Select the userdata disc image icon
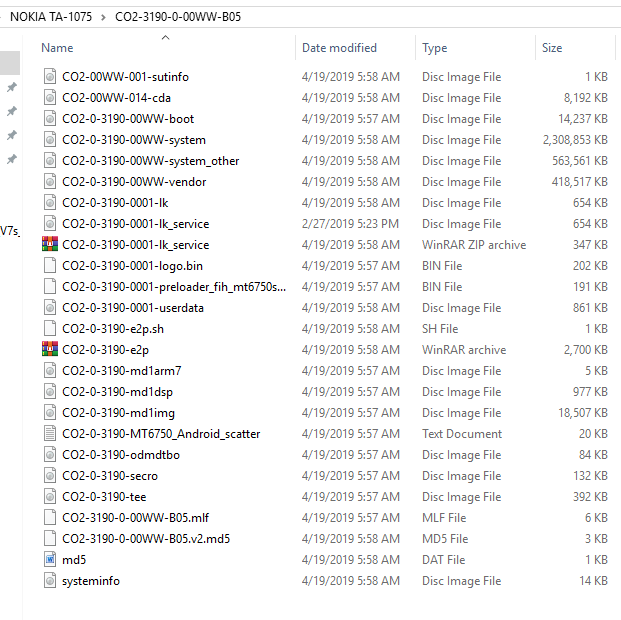Screen dimensions: 621x620 tap(50, 307)
